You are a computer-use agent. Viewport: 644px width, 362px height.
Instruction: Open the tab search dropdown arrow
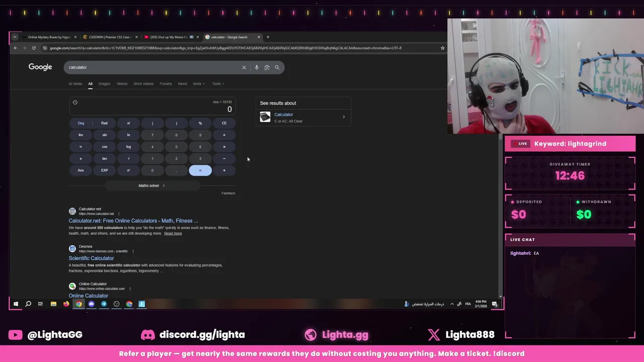(x=15, y=37)
